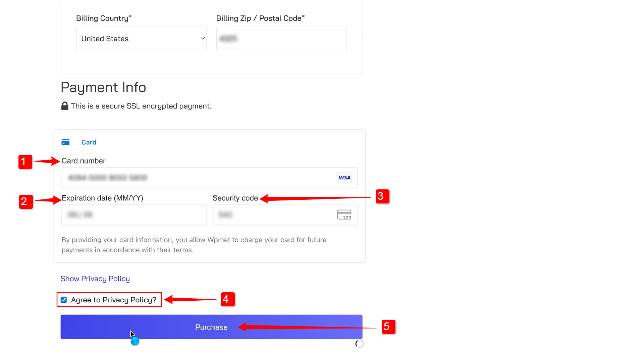Focus the Expiration date input field
Image resolution: width=644 pixels, height=362 pixels.
pos(134,215)
